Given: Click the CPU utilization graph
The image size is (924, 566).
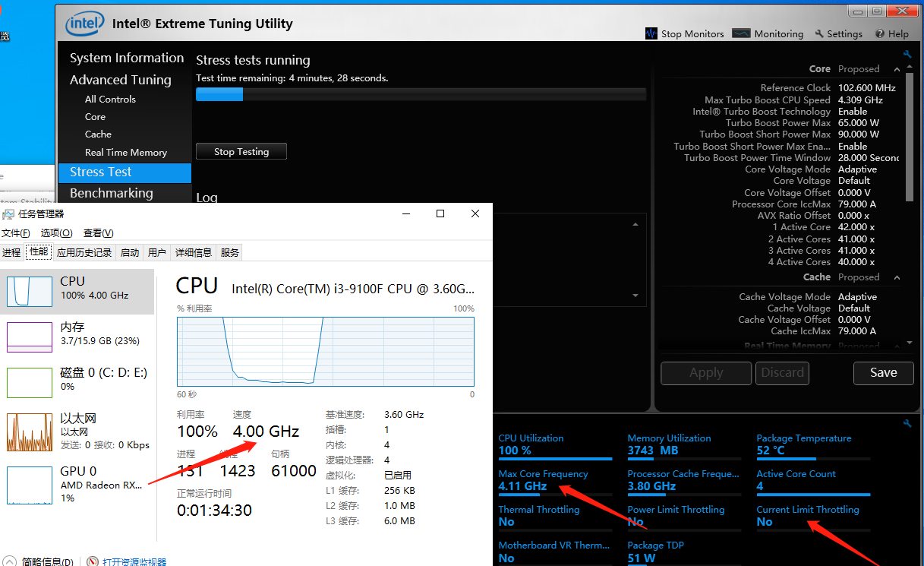Looking at the screenshot, I should (326, 351).
